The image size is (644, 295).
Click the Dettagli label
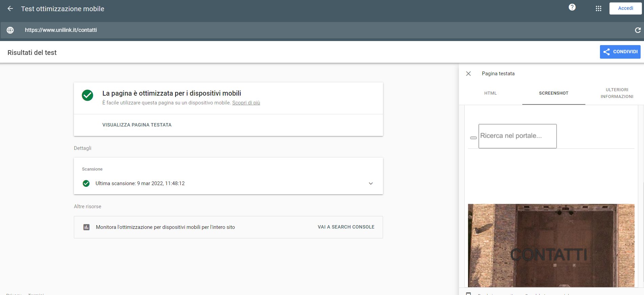[83, 148]
